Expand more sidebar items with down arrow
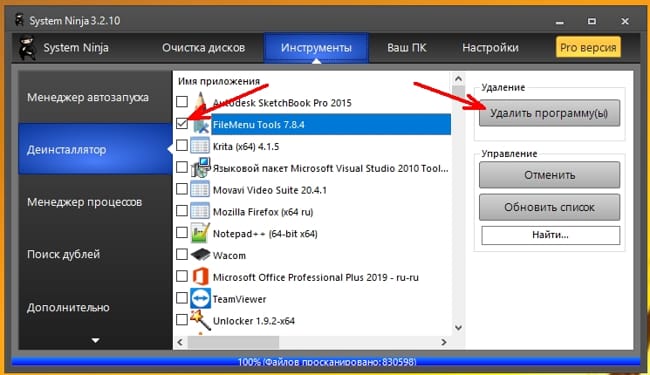 [95, 341]
